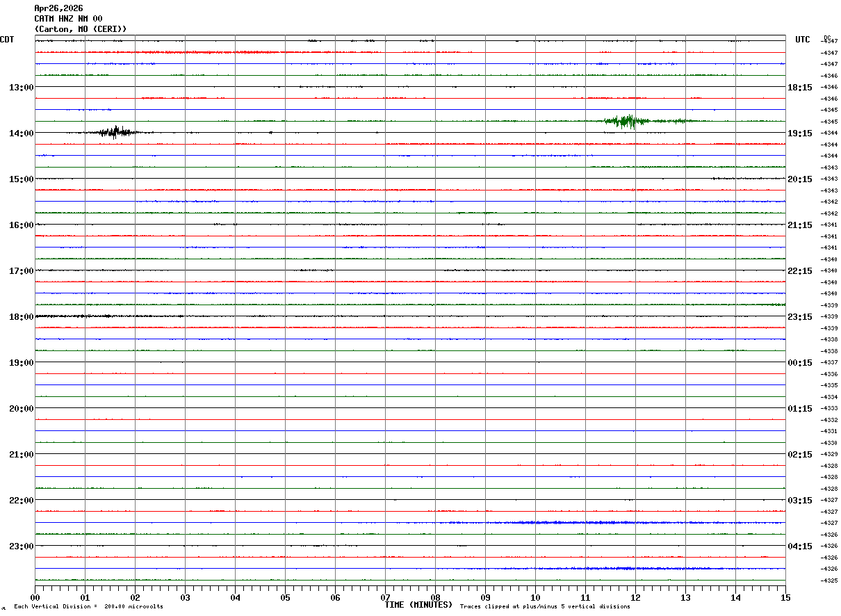This screenshot has width=841, height=616.
Task: Click the 23:15 UTC time label
Action: (800, 316)
